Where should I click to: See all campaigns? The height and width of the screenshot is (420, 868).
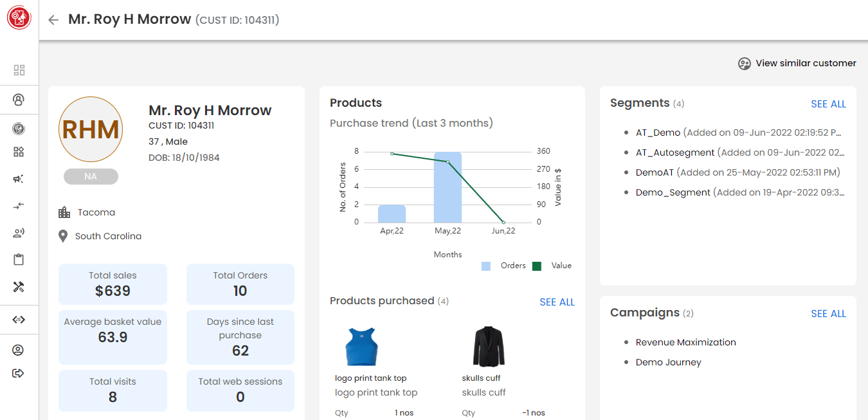tap(828, 314)
